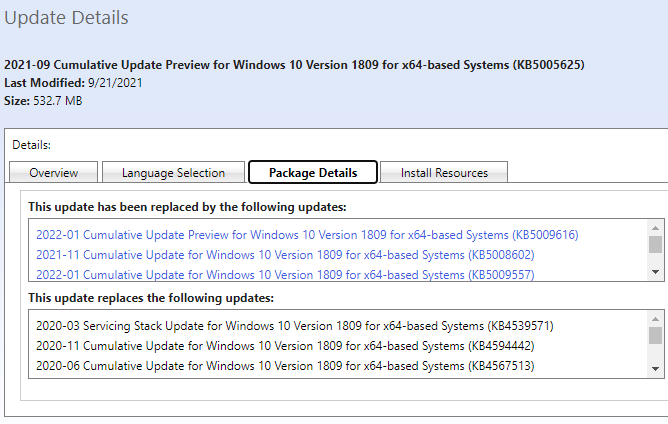Click scroll-down arrow of the replaced-by list
This screenshot has width=668, height=424.
click(x=656, y=272)
